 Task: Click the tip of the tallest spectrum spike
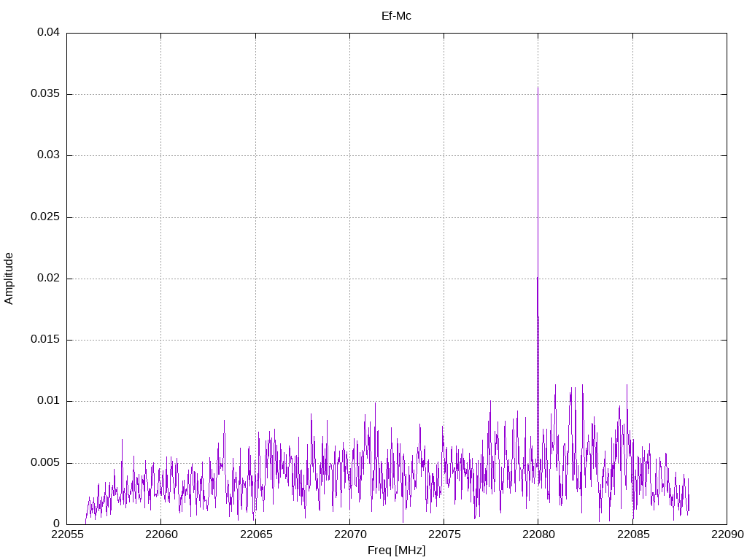[x=538, y=88]
